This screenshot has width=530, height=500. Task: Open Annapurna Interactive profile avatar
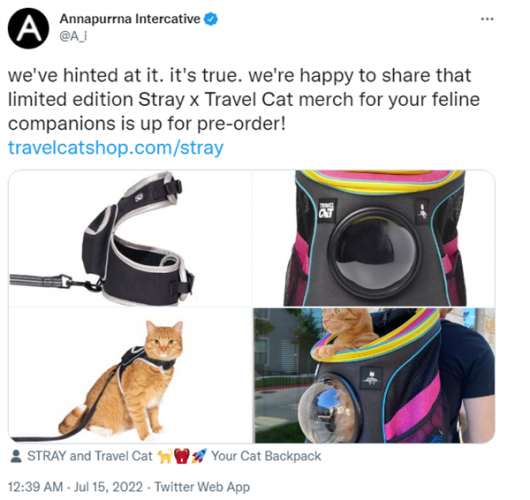point(28,28)
